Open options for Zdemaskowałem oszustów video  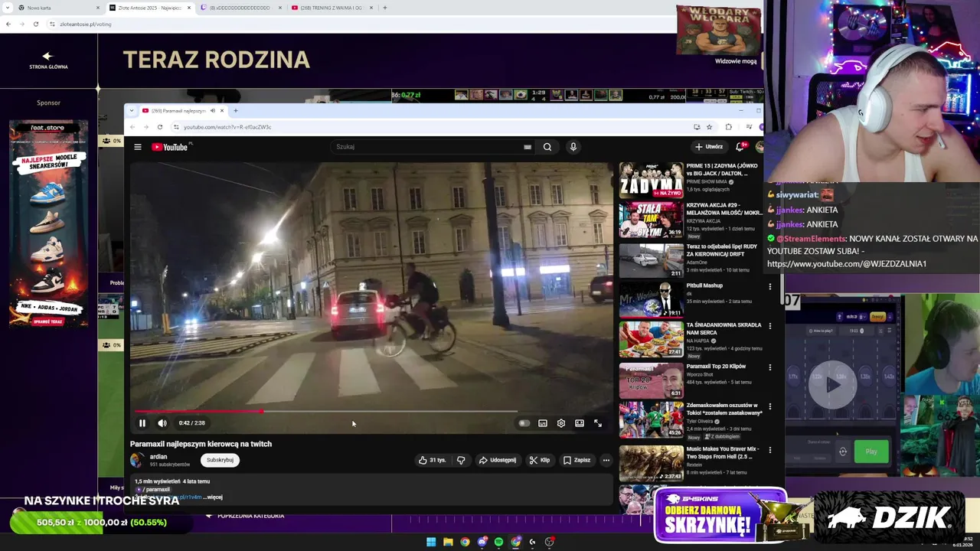point(770,406)
